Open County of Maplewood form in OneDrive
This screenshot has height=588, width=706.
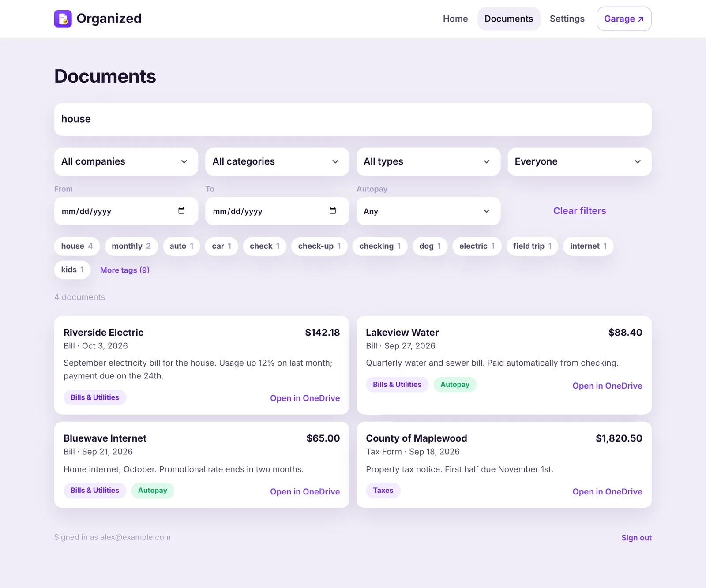coord(607,491)
